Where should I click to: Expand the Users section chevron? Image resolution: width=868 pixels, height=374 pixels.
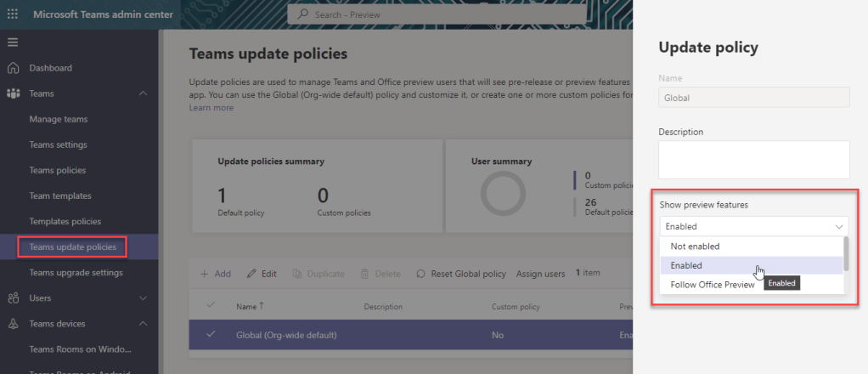[143, 298]
